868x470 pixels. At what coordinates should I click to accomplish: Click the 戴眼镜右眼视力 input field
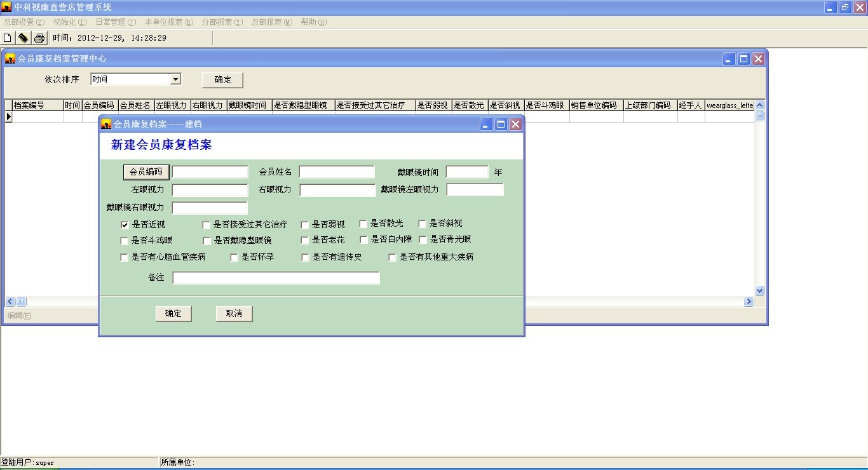click(210, 208)
